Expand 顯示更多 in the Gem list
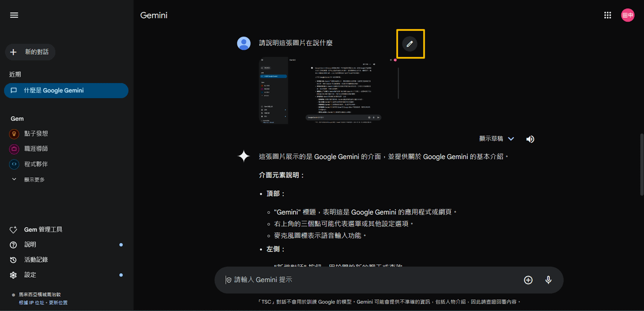Viewport: 644px width, 311px height. (34, 180)
